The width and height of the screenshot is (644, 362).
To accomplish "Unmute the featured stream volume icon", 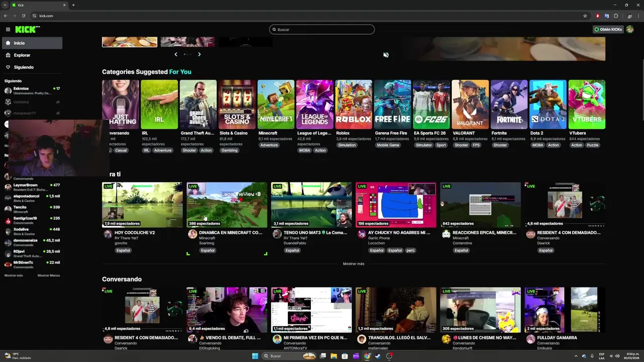I will (386, 55).
